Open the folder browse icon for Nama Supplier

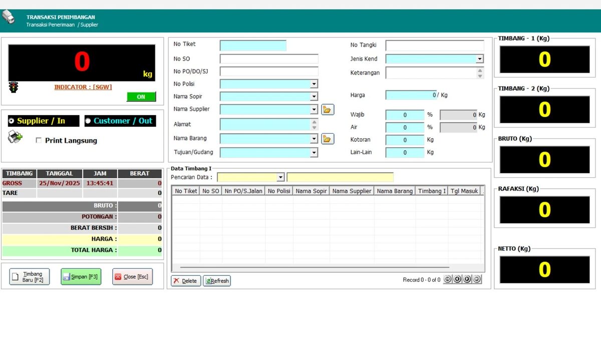(x=328, y=109)
